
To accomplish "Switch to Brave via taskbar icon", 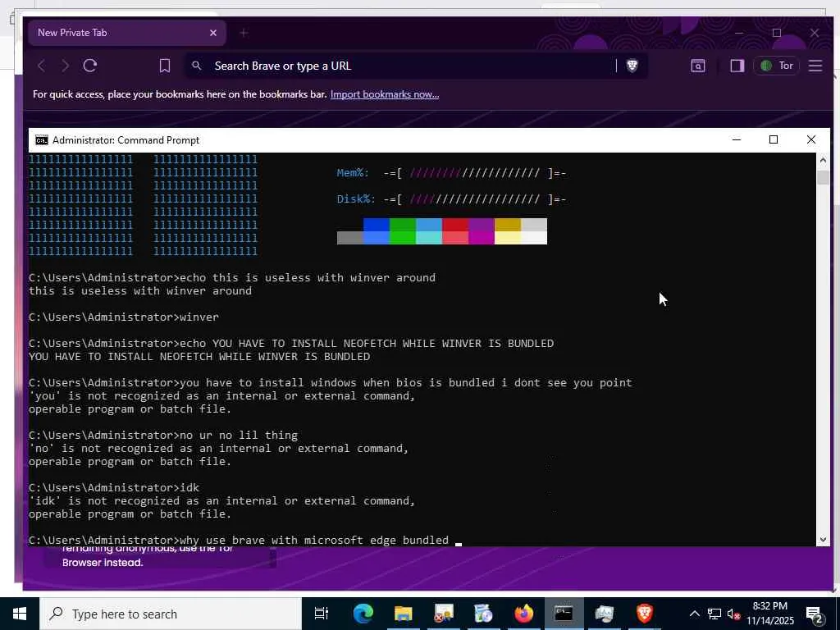I will pyautogui.click(x=645, y=614).
